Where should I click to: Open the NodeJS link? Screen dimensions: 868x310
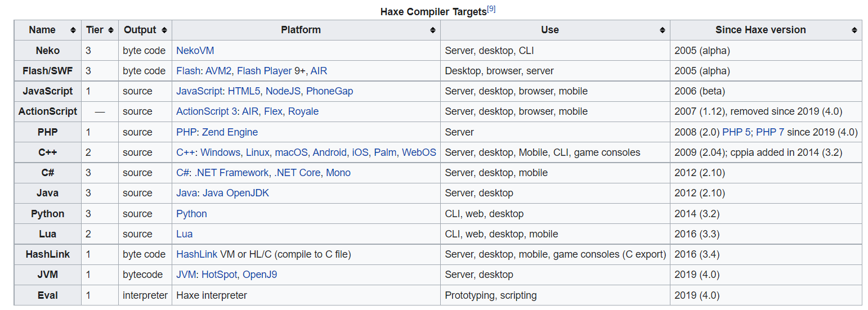click(x=283, y=91)
